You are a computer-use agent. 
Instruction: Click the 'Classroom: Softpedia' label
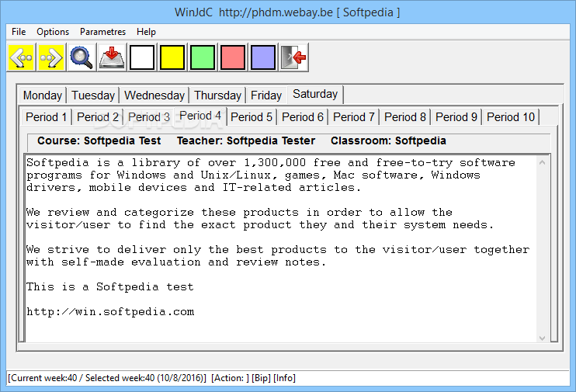pos(388,141)
